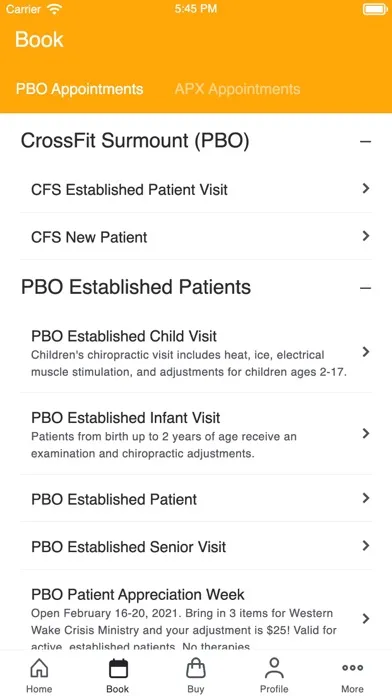Tap the battery indicator icon
Image resolution: width=392 pixels, height=696 pixels.
[375, 9]
